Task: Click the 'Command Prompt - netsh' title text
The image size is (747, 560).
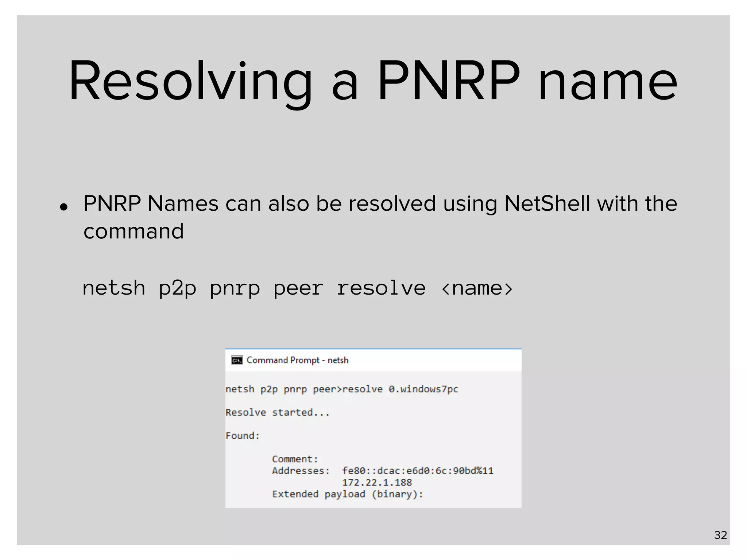Action: [297, 360]
